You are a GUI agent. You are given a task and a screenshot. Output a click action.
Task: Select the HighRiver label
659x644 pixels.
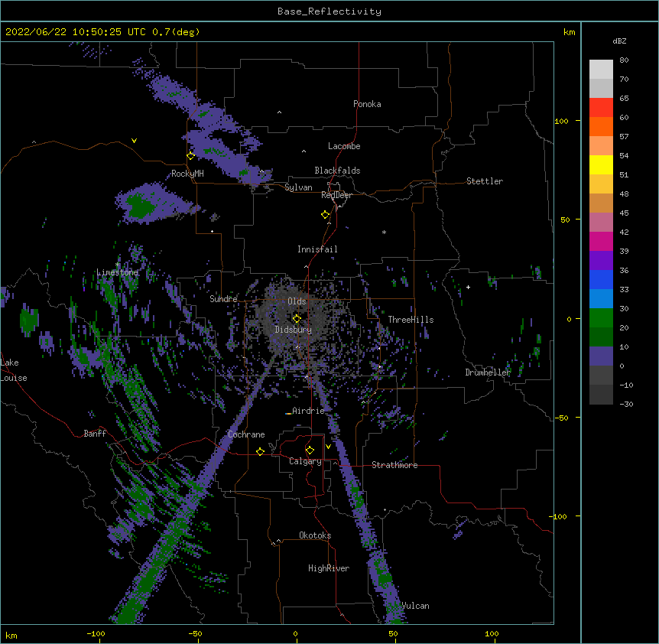pyautogui.click(x=329, y=568)
